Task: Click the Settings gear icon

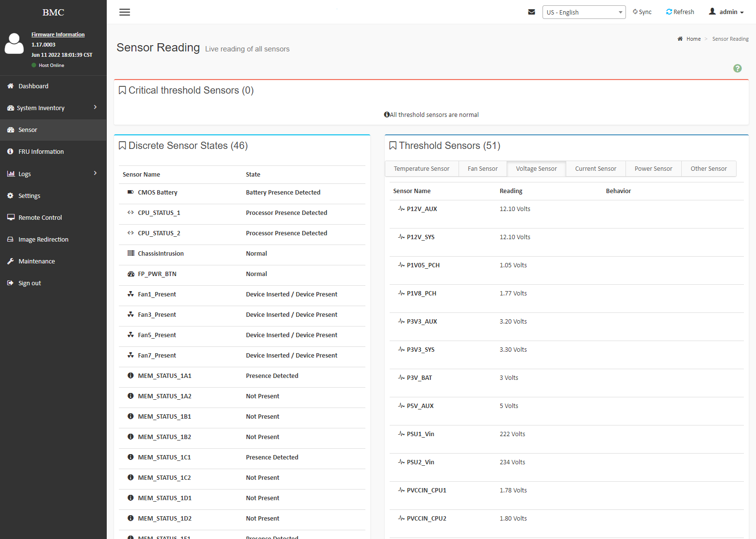Action: click(x=10, y=196)
